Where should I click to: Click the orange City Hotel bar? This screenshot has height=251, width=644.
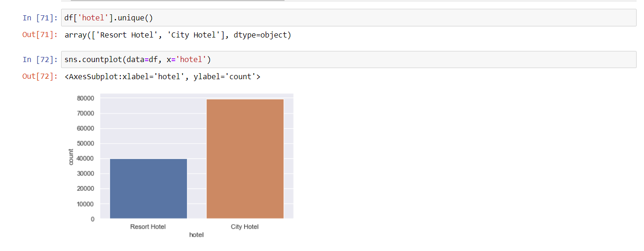coord(245,159)
